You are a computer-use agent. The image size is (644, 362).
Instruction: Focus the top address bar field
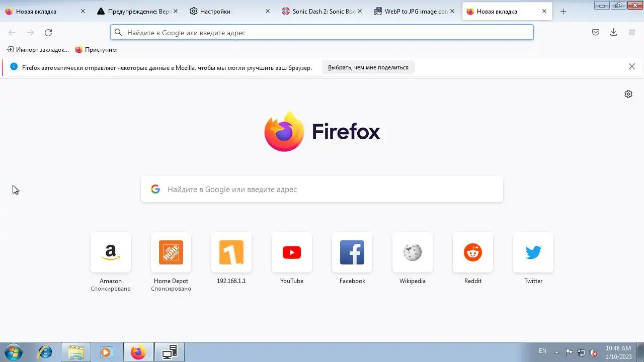pyautogui.click(x=322, y=33)
